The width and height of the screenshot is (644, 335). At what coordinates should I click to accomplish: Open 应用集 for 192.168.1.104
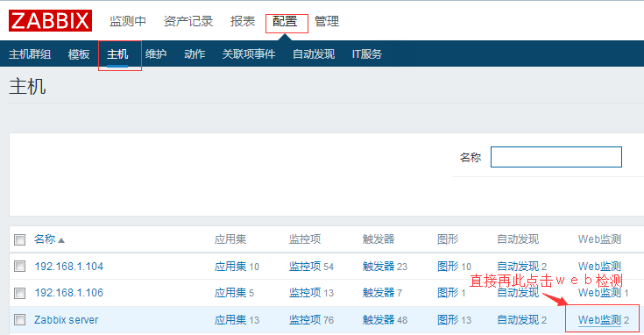point(230,267)
